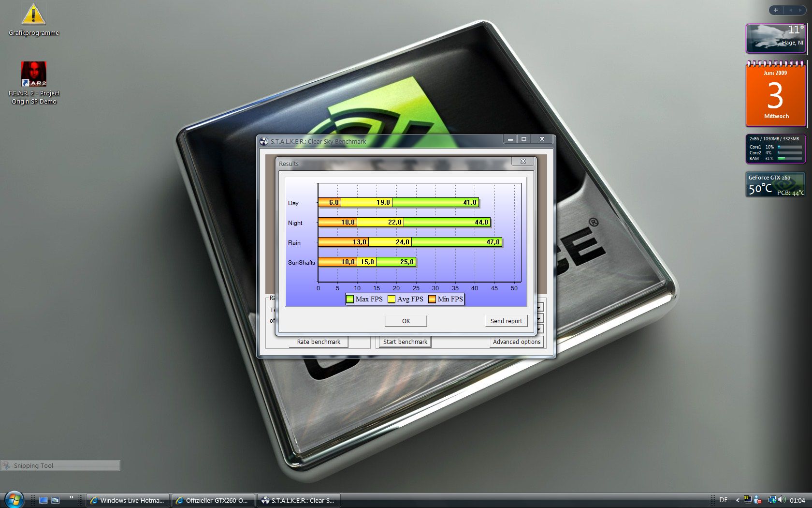Viewport: 812px width, 508px height.
Task: Click the CPU and RAM meter gadget
Action: pos(776,149)
